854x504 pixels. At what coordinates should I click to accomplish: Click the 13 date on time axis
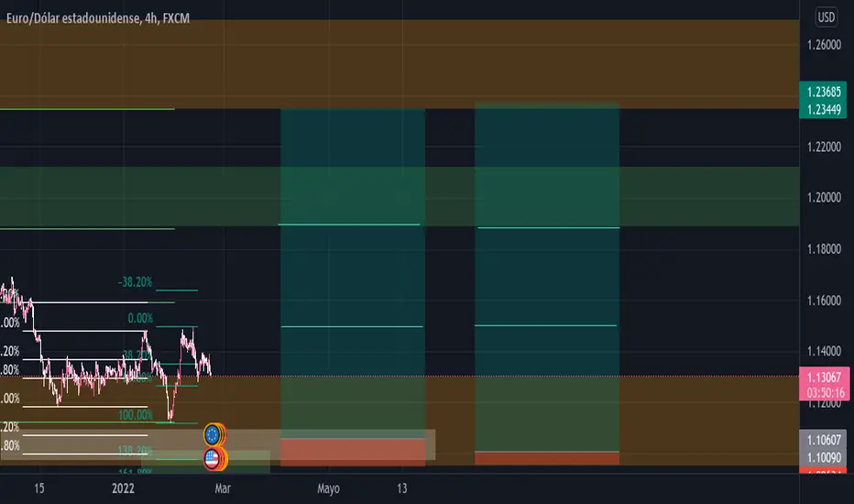click(402, 488)
